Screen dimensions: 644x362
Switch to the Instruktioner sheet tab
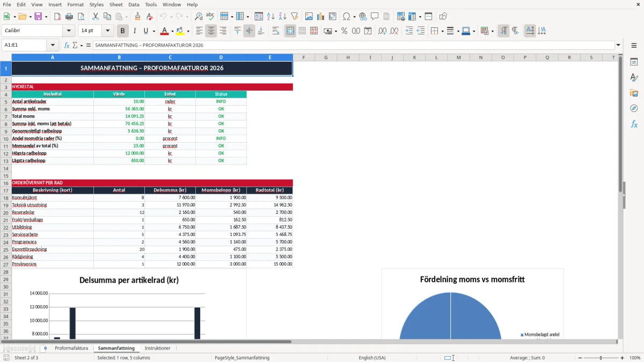click(x=157, y=348)
